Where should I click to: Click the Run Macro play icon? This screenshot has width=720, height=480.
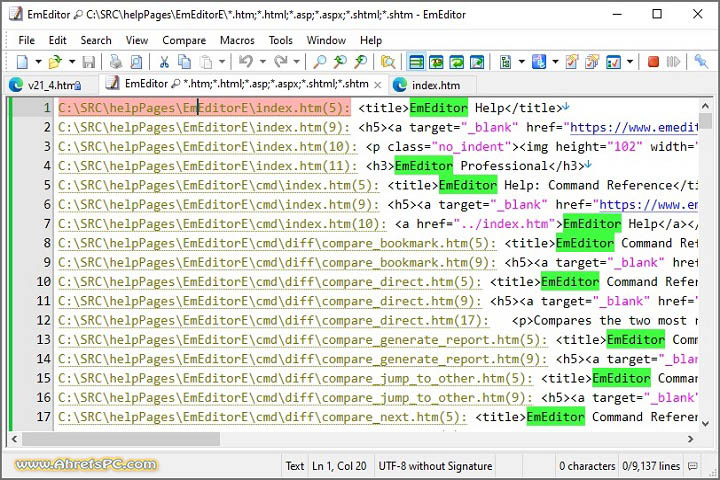[x=673, y=62]
